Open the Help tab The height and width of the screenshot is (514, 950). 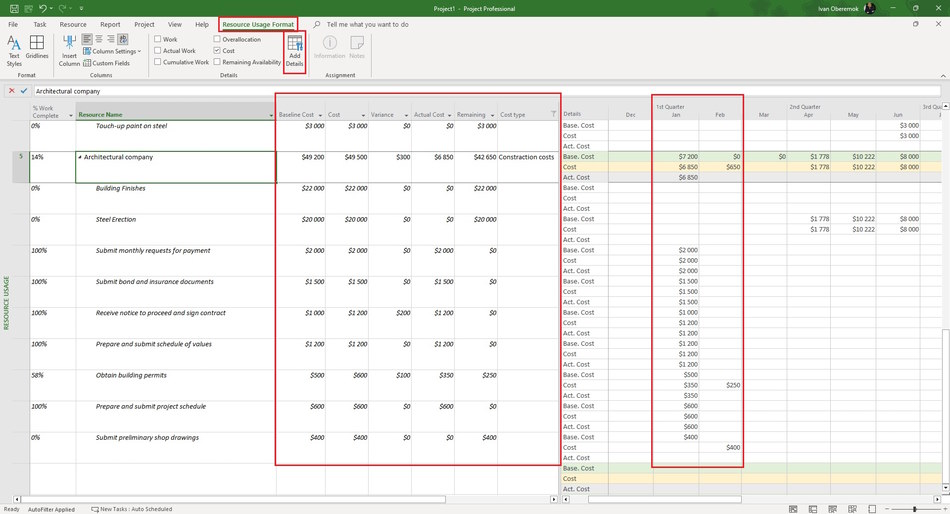pos(202,24)
